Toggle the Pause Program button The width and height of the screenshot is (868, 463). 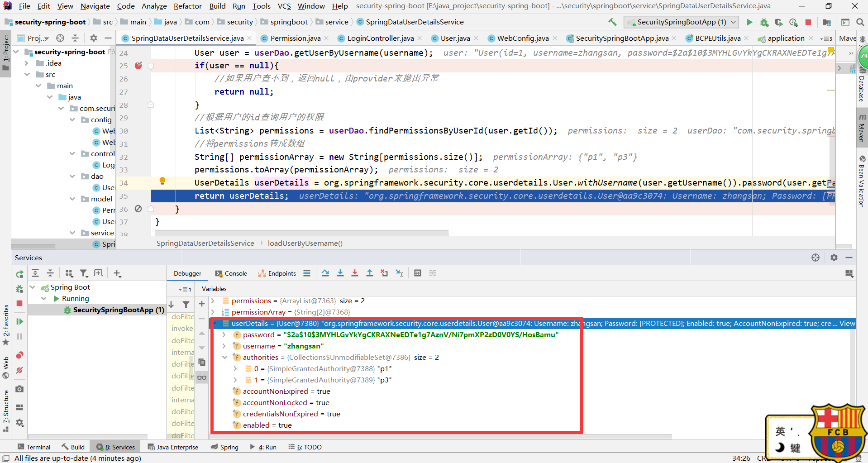pyautogui.click(x=19, y=336)
